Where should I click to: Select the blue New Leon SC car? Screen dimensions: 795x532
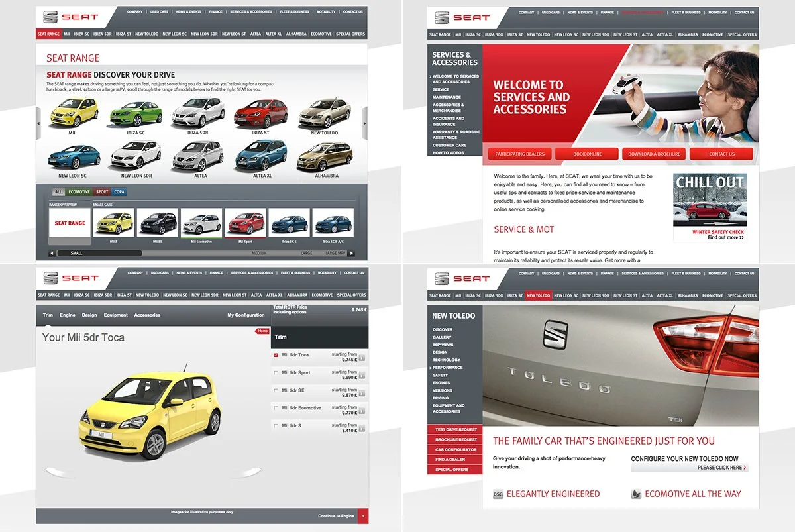click(x=74, y=157)
